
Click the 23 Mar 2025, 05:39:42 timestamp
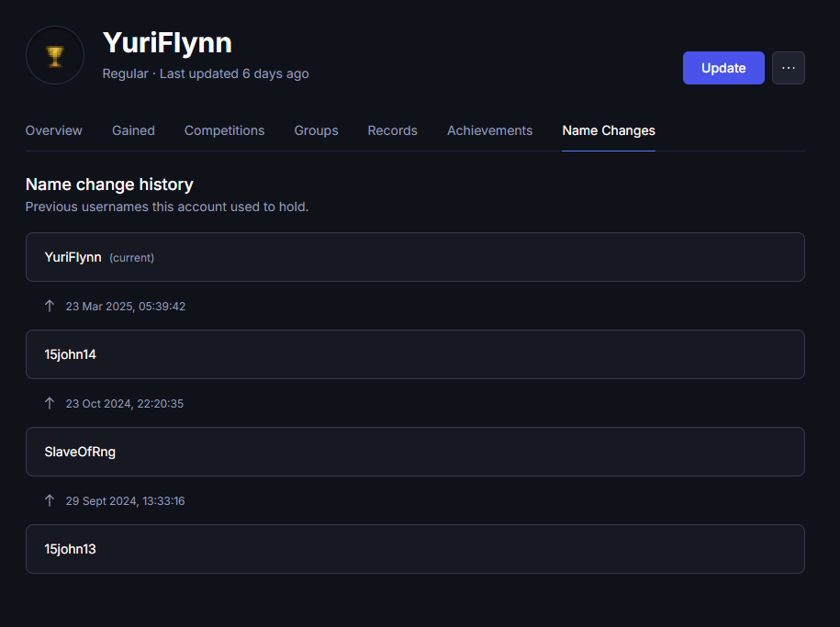coord(126,307)
